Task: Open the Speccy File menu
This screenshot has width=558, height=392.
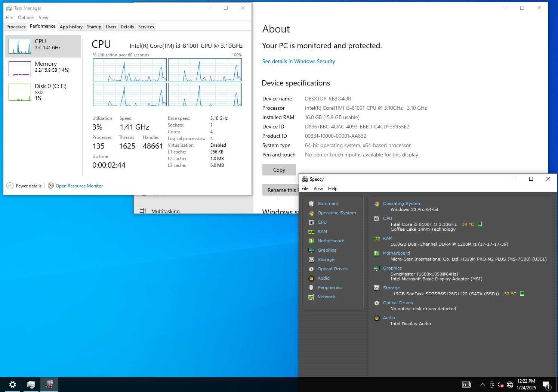Action: click(x=305, y=189)
